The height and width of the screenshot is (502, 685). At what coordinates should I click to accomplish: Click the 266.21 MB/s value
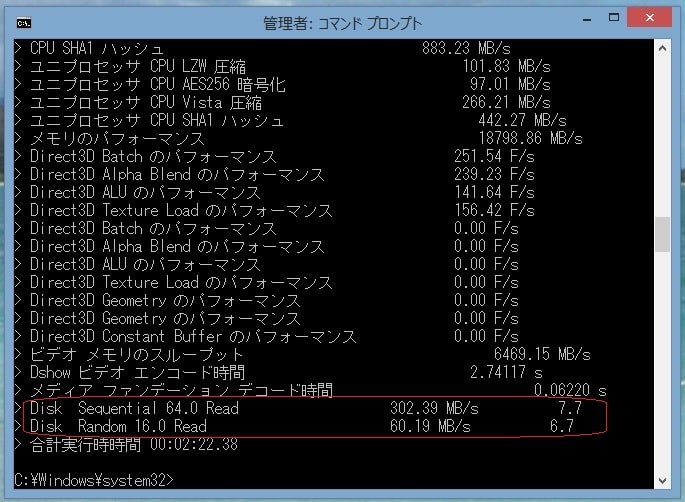[x=506, y=102]
